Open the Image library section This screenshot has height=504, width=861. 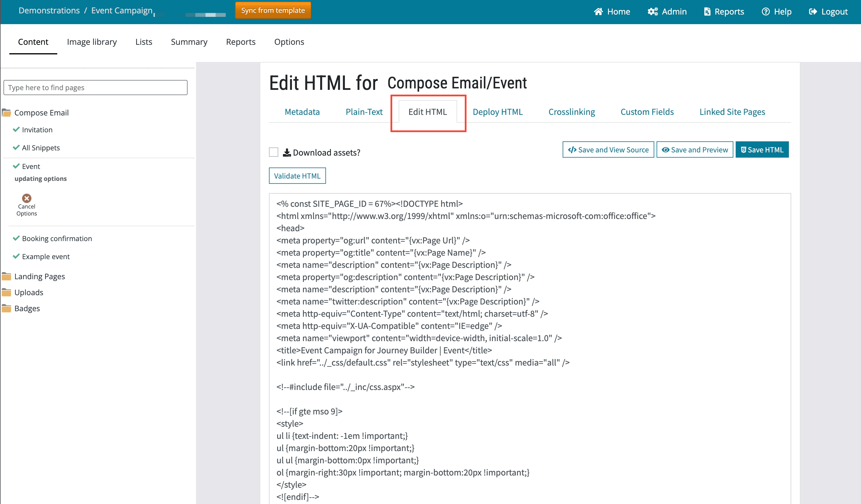(92, 42)
